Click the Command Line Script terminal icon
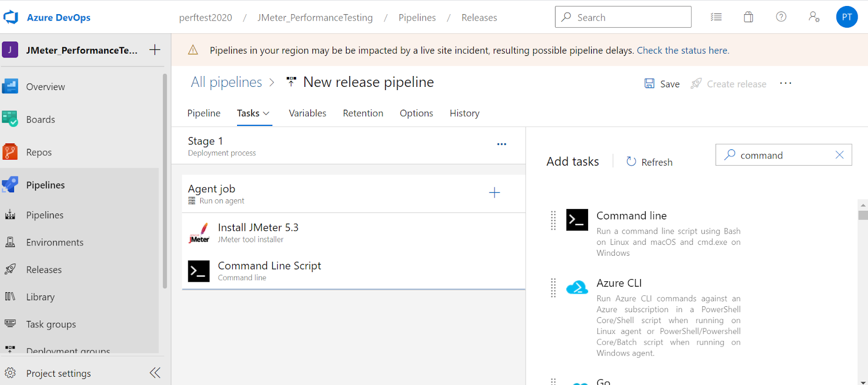This screenshot has height=385, width=868. (199, 271)
